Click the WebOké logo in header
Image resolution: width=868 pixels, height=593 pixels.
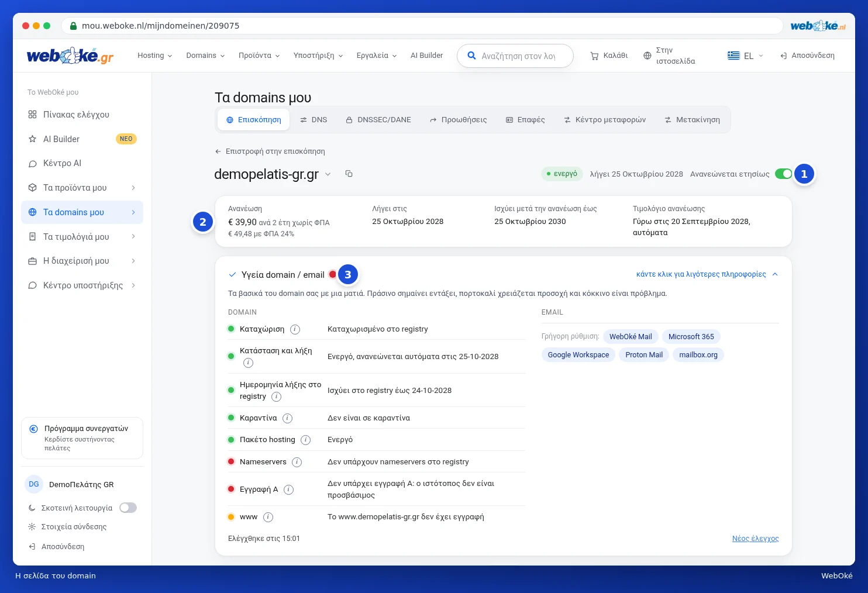pos(70,56)
